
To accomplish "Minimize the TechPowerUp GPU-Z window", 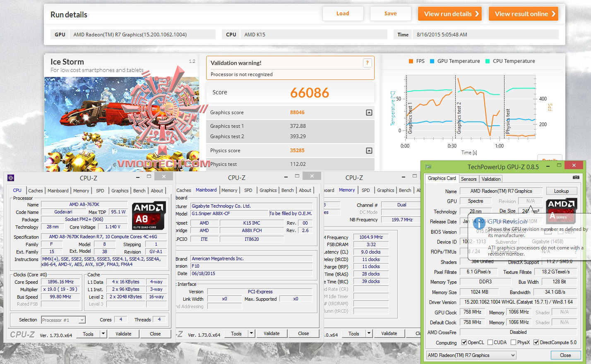I will 548,165.
